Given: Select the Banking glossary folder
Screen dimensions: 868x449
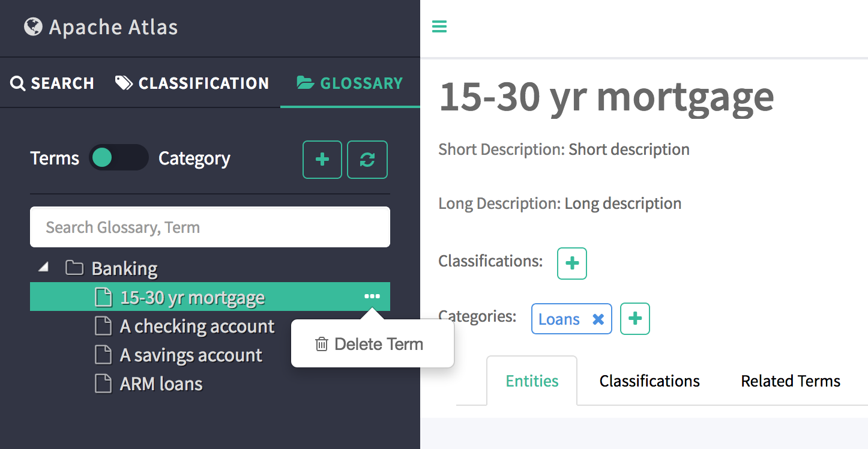Looking at the screenshot, I should tap(124, 268).
